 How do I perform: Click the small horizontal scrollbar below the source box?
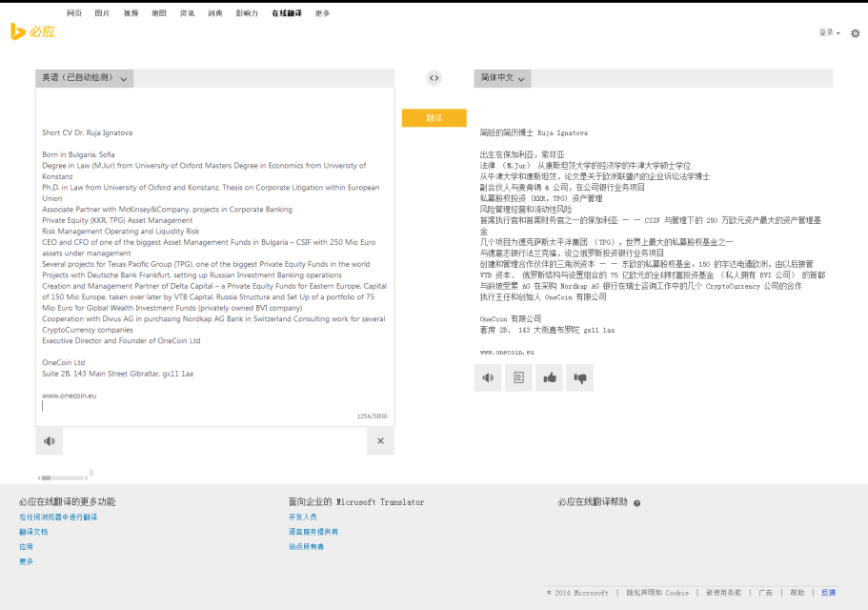pyautogui.click(x=63, y=478)
